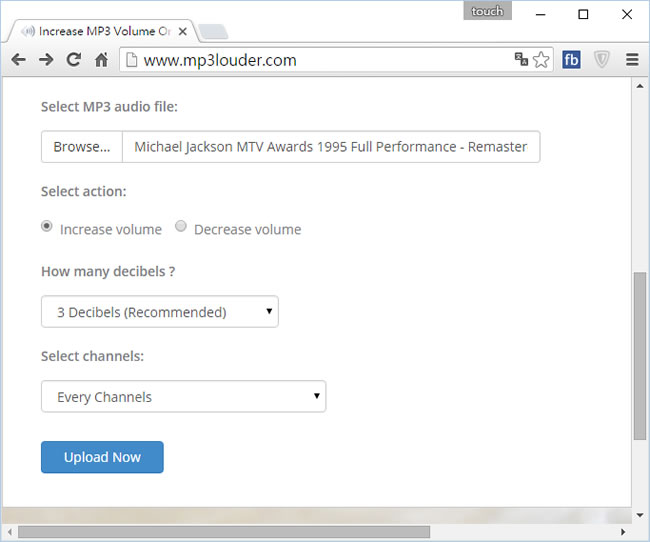Click the browser back arrow
Image resolution: width=650 pixels, height=542 pixels.
(x=18, y=60)
